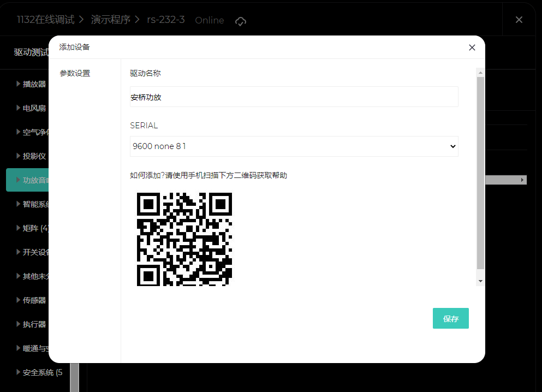Click the dialog scrollbar up arrow
542x392 pixels.
point(480,73)
